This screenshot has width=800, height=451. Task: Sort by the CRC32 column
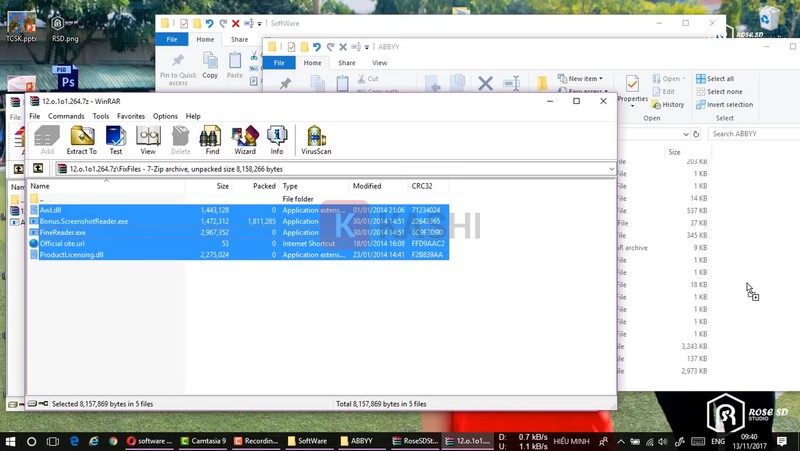coord(428,186)
